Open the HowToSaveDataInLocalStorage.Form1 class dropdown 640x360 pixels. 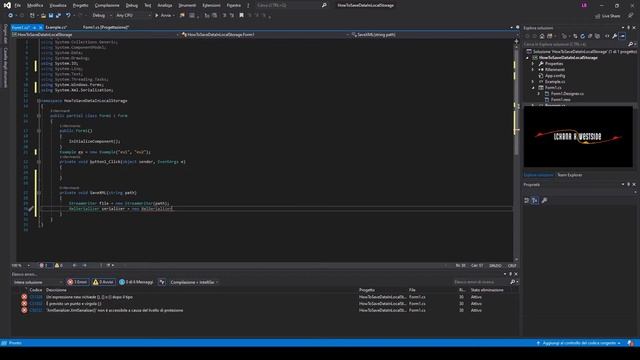264,35
